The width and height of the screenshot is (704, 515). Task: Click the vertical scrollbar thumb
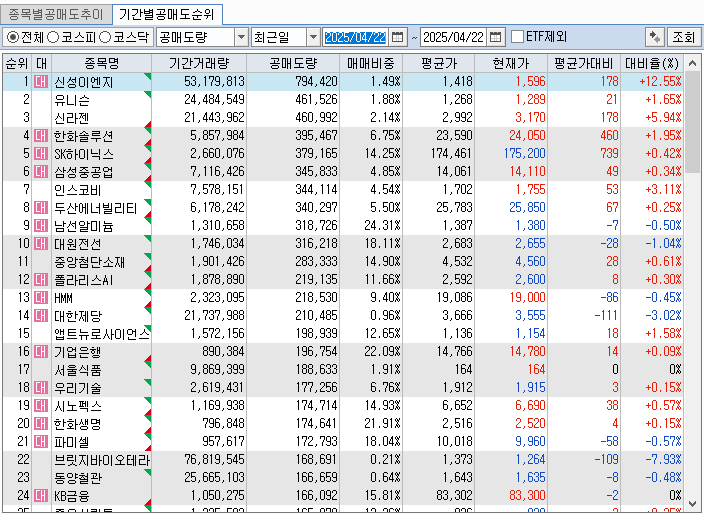tap(693, 121)
